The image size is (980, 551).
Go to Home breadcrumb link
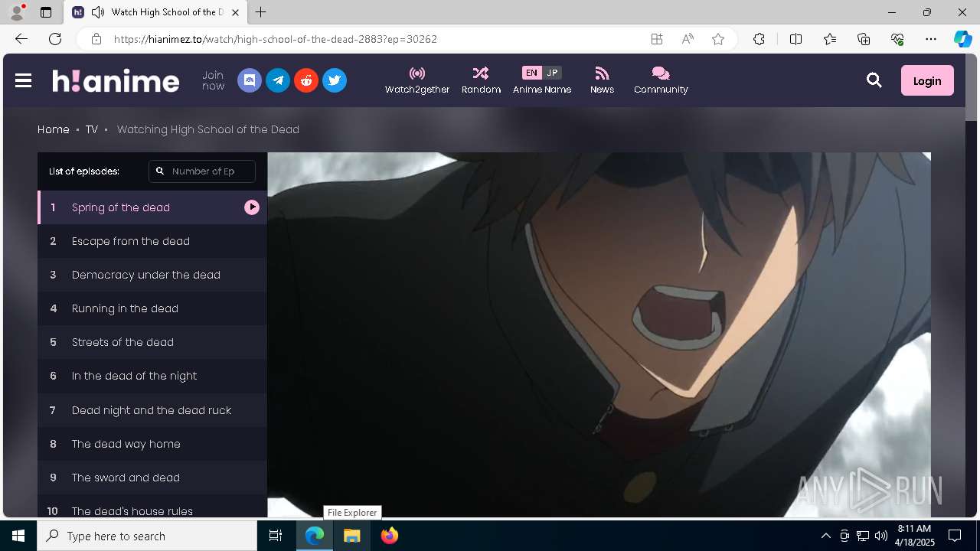54,129
